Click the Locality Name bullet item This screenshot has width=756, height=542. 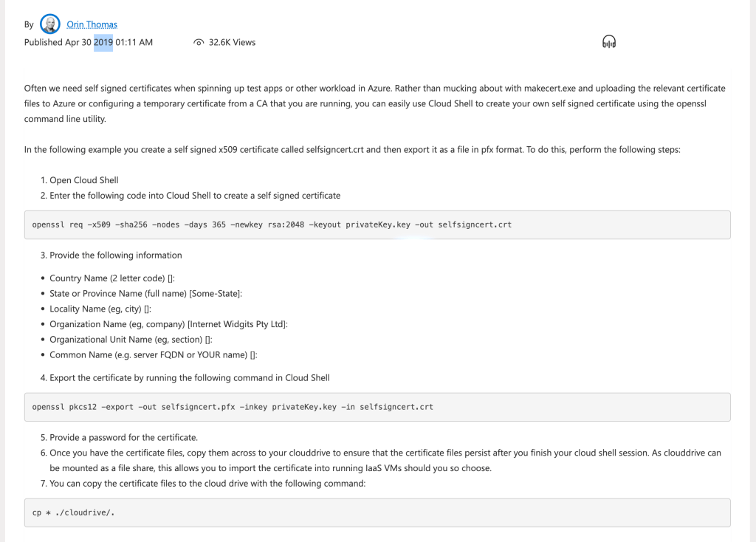[x=100, y=309]
